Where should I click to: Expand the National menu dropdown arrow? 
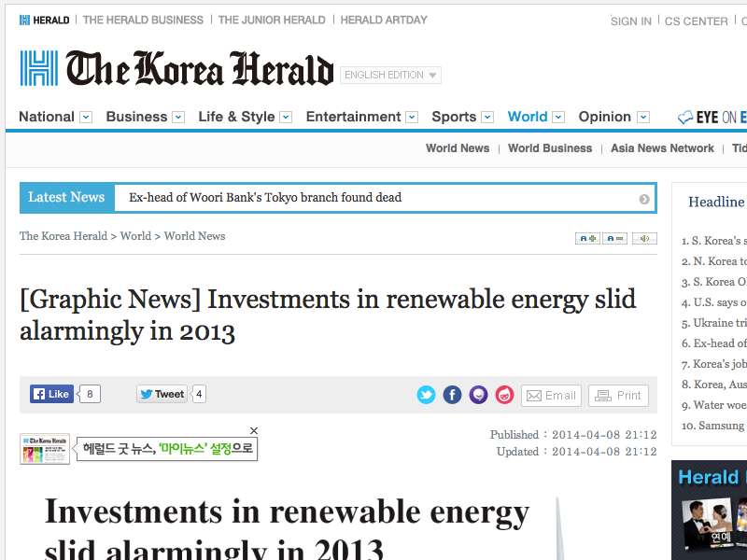(x=86, y=118)
